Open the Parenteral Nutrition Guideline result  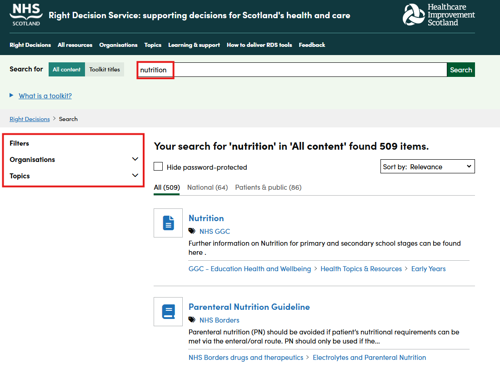(249, 307)
